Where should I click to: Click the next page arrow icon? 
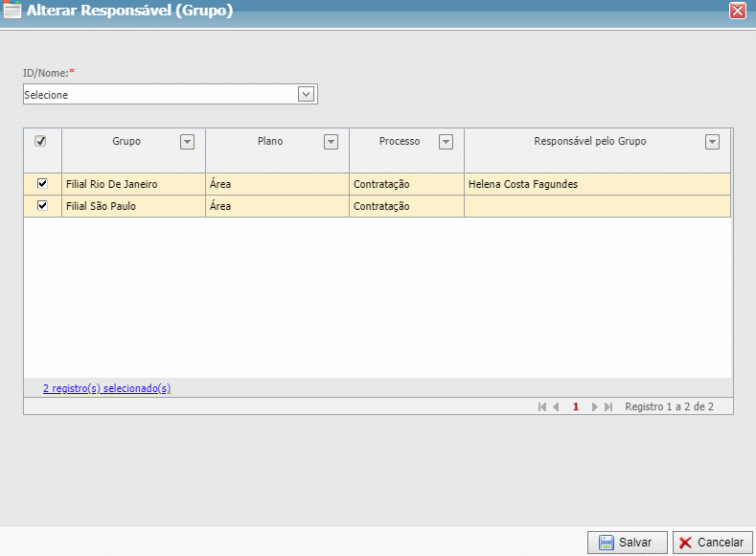click(595, 406)
